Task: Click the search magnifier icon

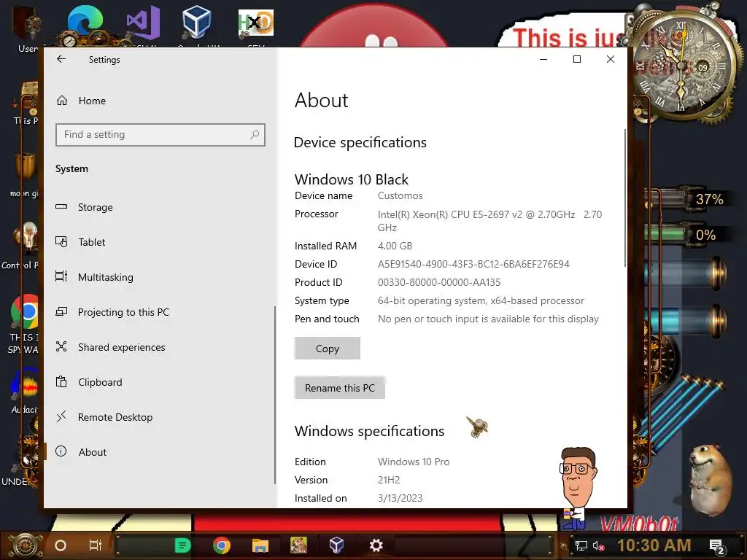Action: pyautogui.click(x=255, y=135)
